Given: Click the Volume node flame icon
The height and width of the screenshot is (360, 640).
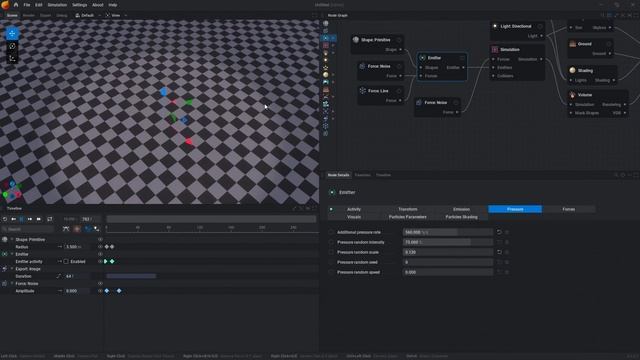Looking at the screenshot, I should [572, 95].
